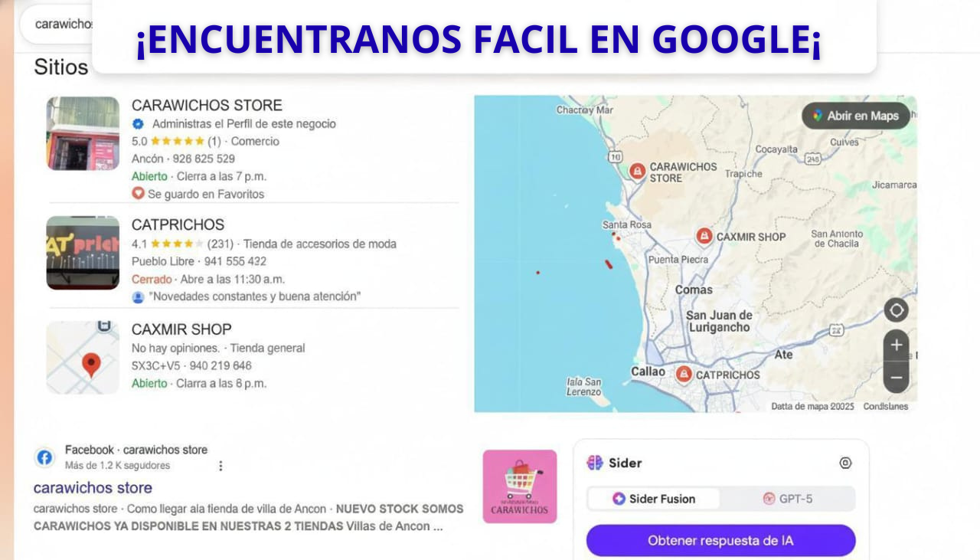This screenshot has height=560, width=980.
Task: Open the carawichos store blue link
Action: (93, 487)
